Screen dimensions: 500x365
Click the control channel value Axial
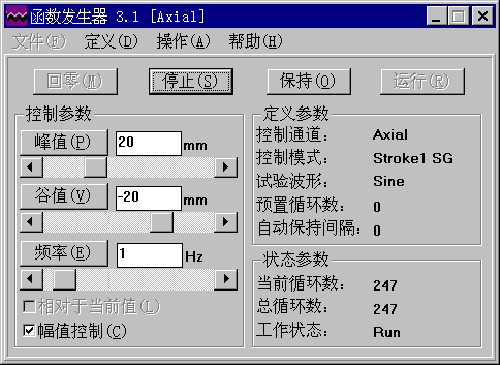click(390, 135)
